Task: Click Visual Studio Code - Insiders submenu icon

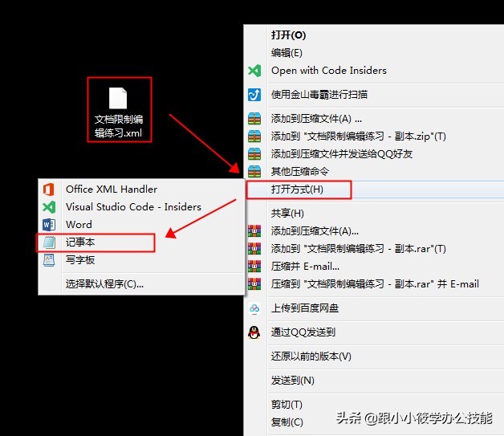Action: 48,207
